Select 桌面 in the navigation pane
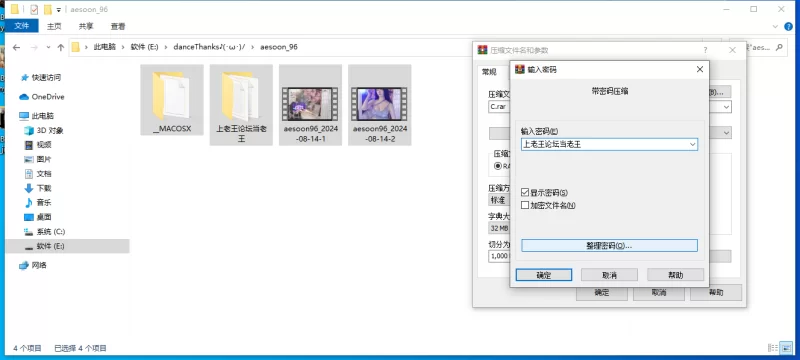Image resolution: width=800 pixels, height=360 pixels. (x=44, y=217)
